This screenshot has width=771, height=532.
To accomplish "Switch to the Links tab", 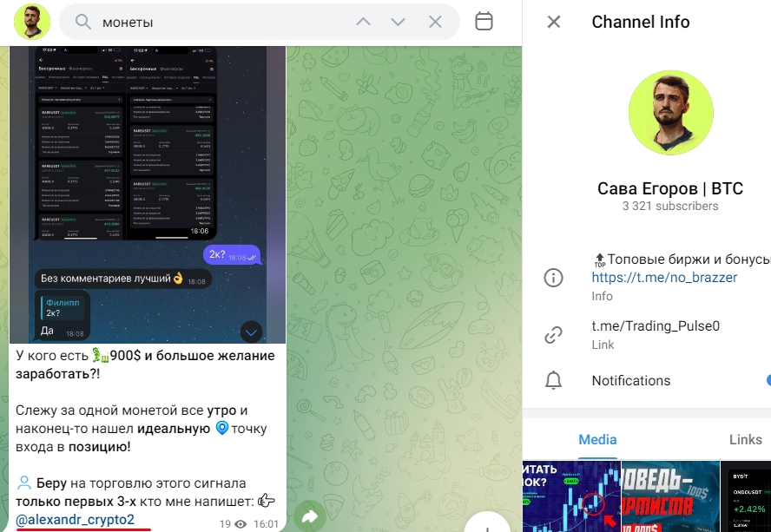I will pos(746,439).
